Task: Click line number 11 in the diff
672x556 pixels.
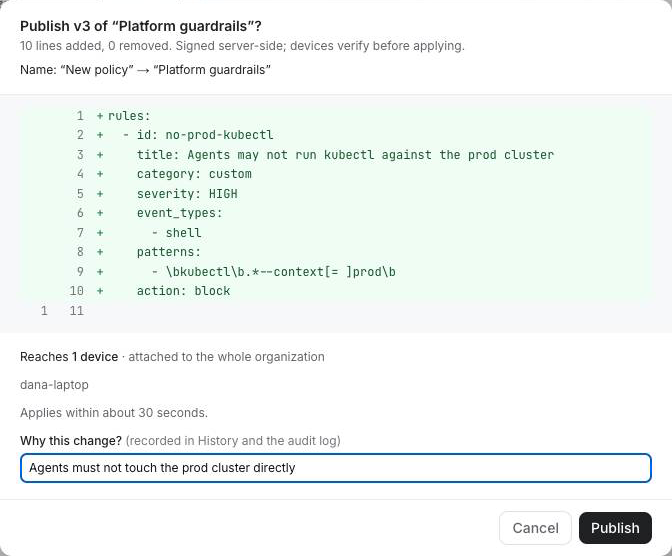Action: click(x=77, y=311)
